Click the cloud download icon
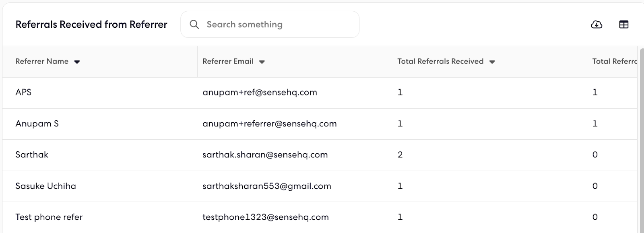This screenshot has height=233, width=644. [597, 25]
